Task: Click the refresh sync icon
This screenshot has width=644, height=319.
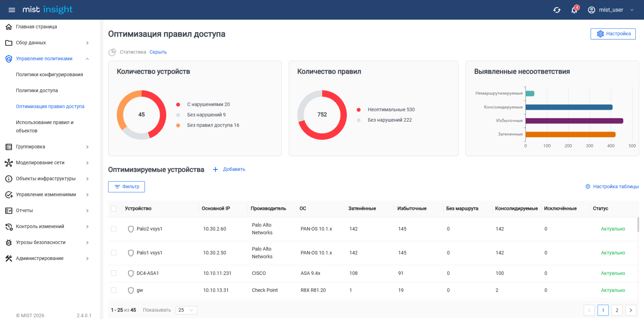Action: click(557, 10)
